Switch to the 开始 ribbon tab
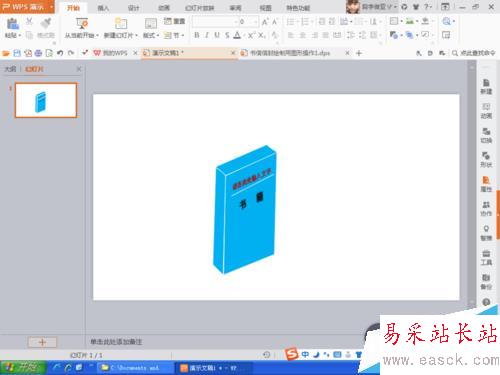This screenshot has width=500, height=375. click(73, 8)
